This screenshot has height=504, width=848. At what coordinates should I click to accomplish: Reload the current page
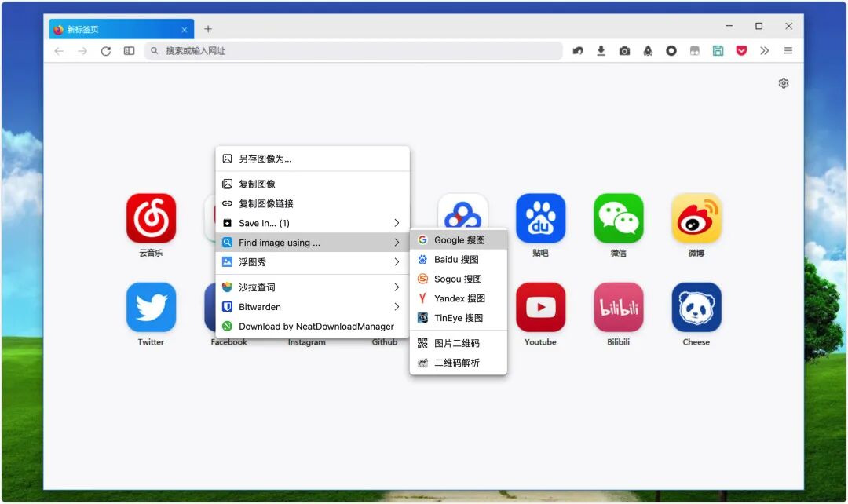point(105,51)
